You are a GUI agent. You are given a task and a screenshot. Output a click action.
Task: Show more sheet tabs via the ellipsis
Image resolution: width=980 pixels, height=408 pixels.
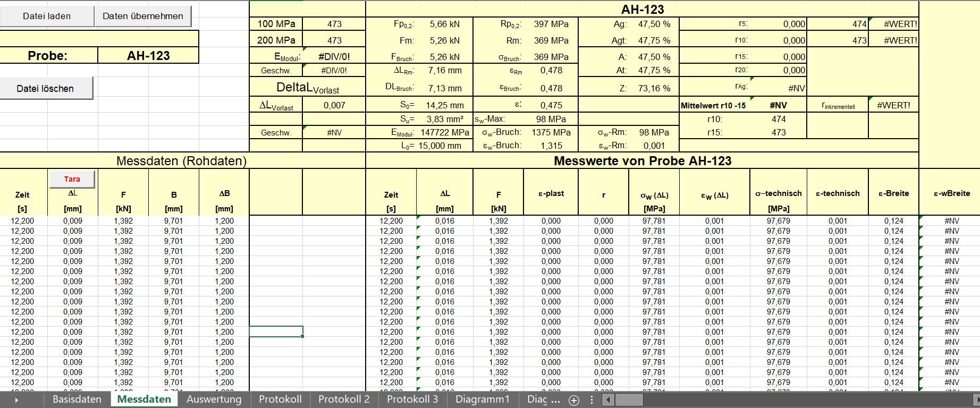pos(556,400)
